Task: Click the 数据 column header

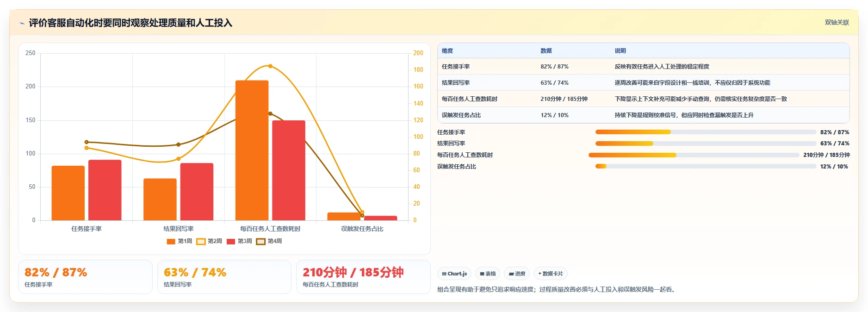Action: [x=546, y=51]
